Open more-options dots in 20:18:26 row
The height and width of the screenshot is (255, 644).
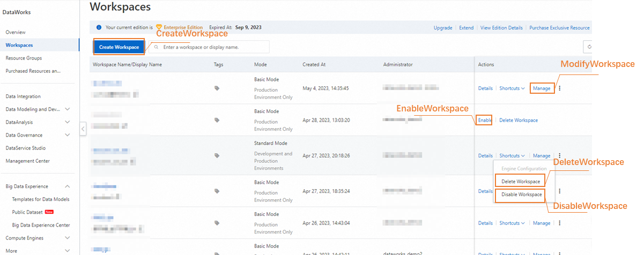[x=559, y=156]
